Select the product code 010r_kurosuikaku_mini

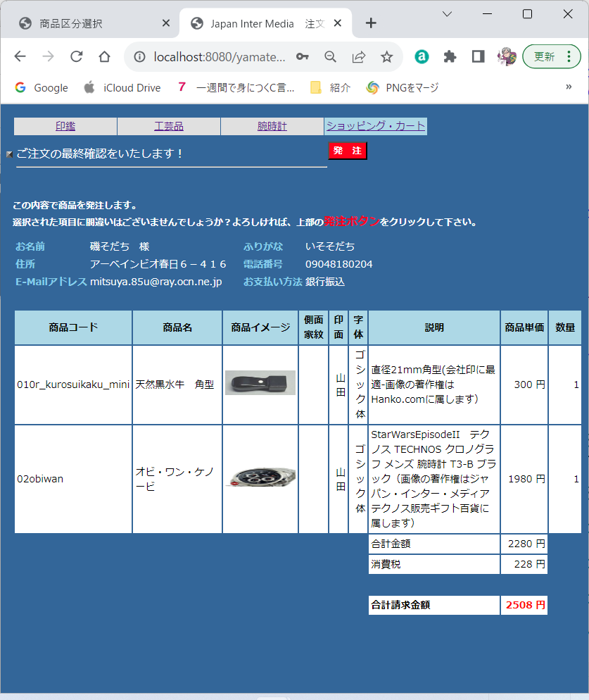(73, 385)
